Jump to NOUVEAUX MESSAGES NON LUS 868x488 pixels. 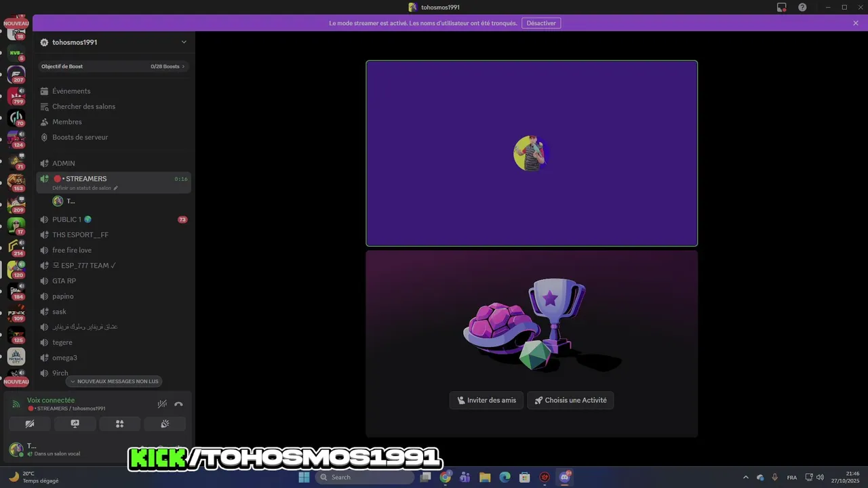114,382
